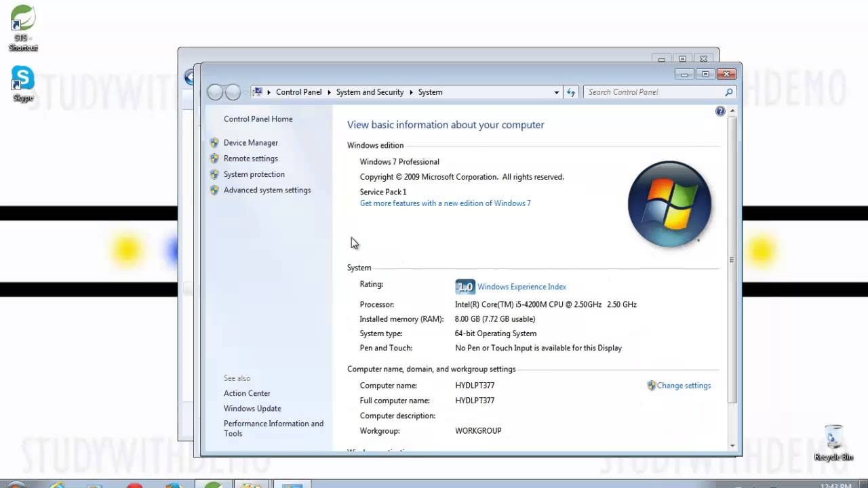This screenshot has width=868, height=488.
Task: Click the Service Pack 1 text
Action: pos(383,192)
